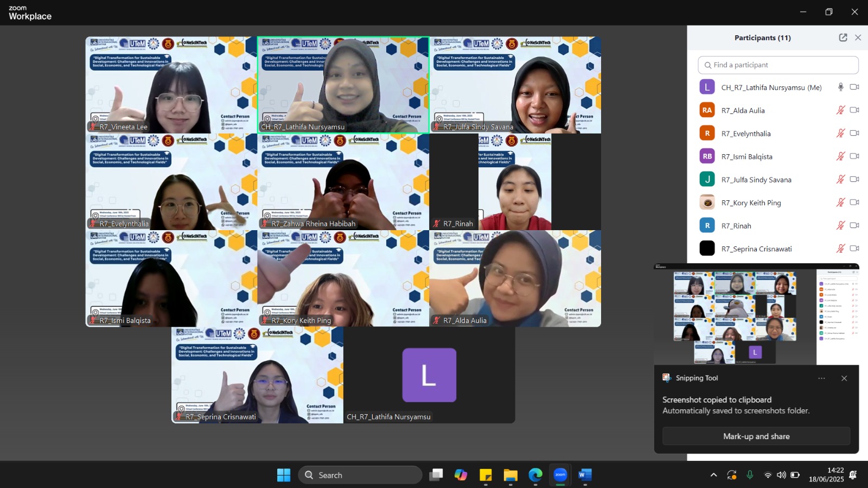Click the Mark-up and share button
Image resolution: width=868 pixels, height=488 pixels.
point(756,436)
